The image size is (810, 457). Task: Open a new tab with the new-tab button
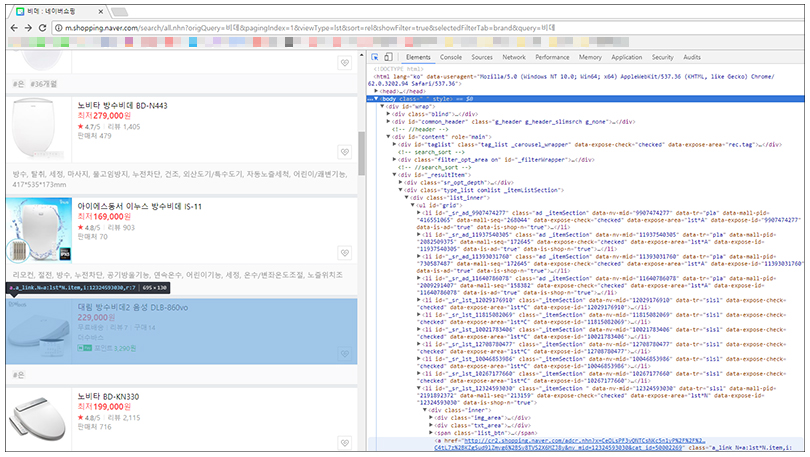pyautogui.click(x=119, y=12)
